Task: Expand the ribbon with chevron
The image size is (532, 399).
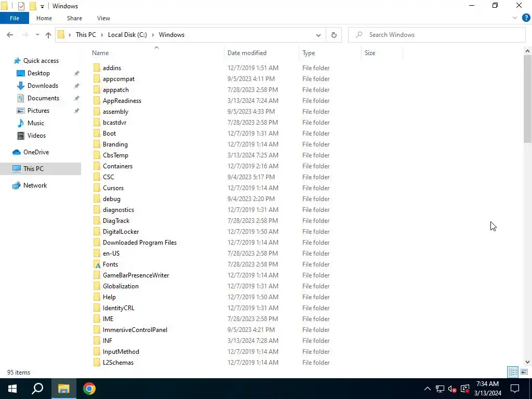Action: click(515, 18)
